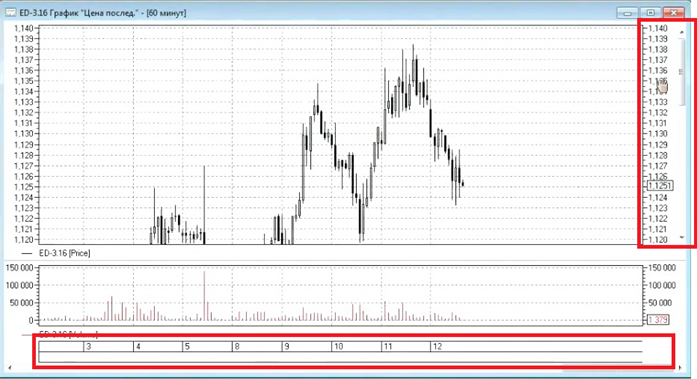Click the horizontal scroll left arrow
The image size is (697, 379).
10,368
